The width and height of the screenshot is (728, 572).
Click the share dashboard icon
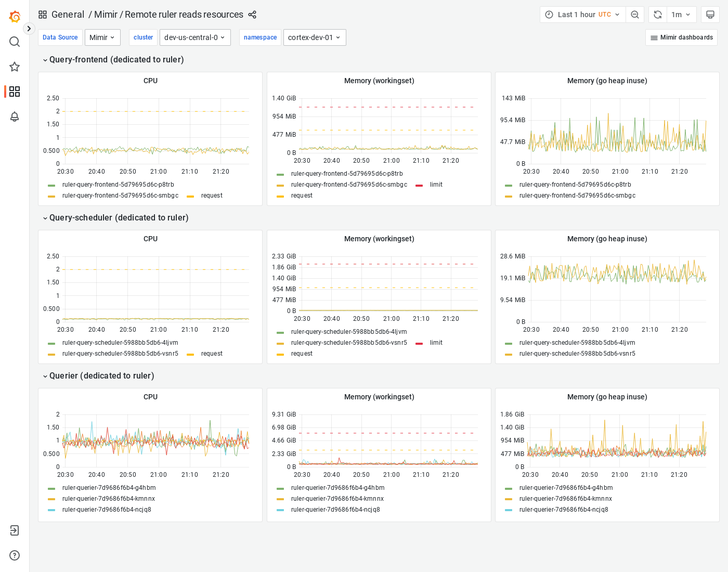coord(252,15)
